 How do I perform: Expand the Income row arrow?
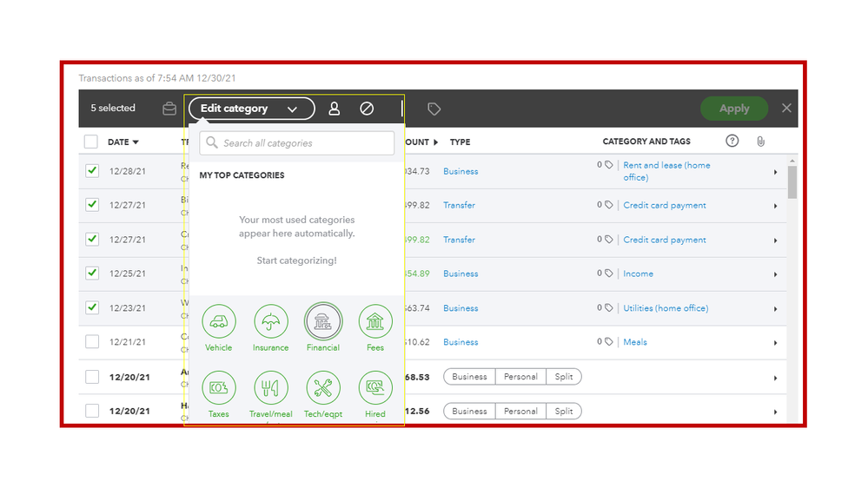click(x=776, y=274)
